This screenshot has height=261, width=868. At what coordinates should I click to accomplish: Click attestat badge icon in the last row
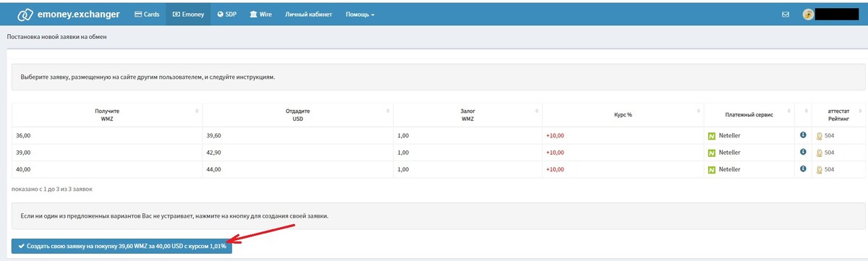[820, 170]
